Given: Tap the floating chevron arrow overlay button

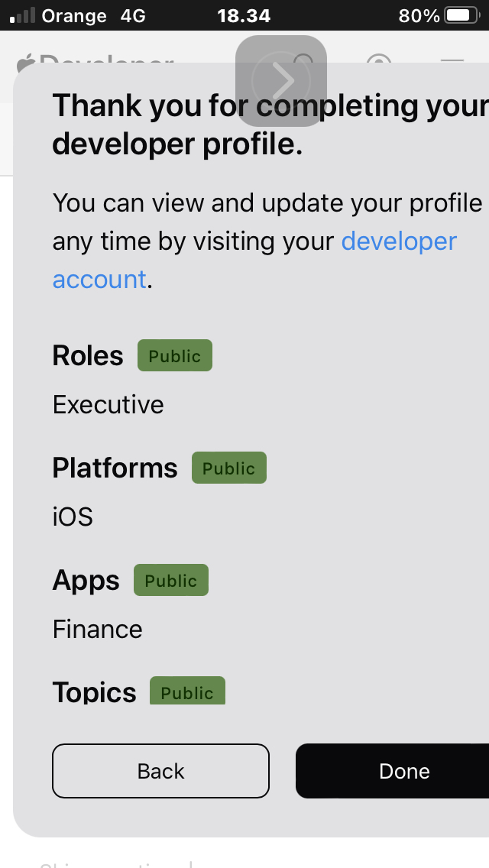Looking at the screenshot, I should (x=281, y=80).
